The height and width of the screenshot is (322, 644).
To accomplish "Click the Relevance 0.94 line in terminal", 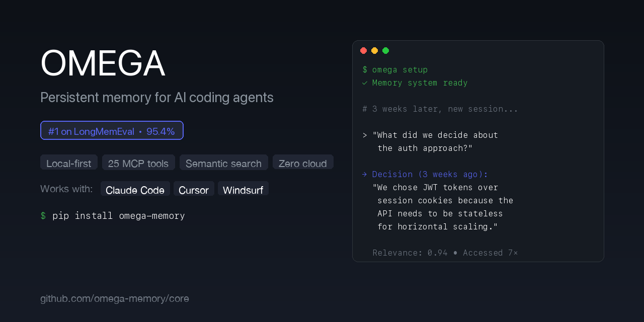I will click(445, 253).
